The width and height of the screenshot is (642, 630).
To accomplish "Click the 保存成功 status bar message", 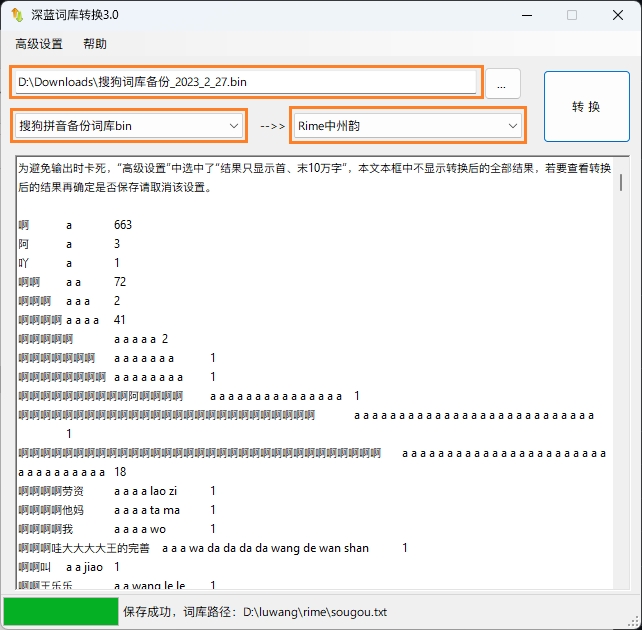I will coord(254,611).
